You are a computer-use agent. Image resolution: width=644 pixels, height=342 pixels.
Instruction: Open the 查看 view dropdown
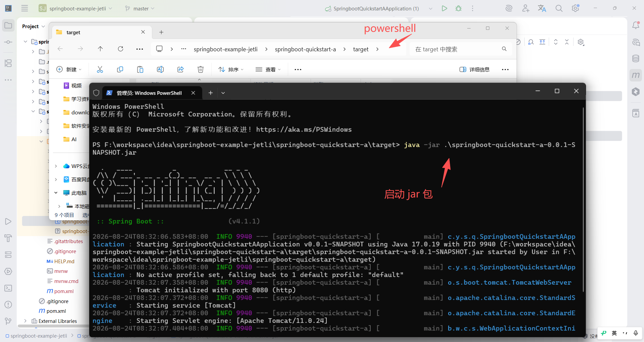point(268,69)
